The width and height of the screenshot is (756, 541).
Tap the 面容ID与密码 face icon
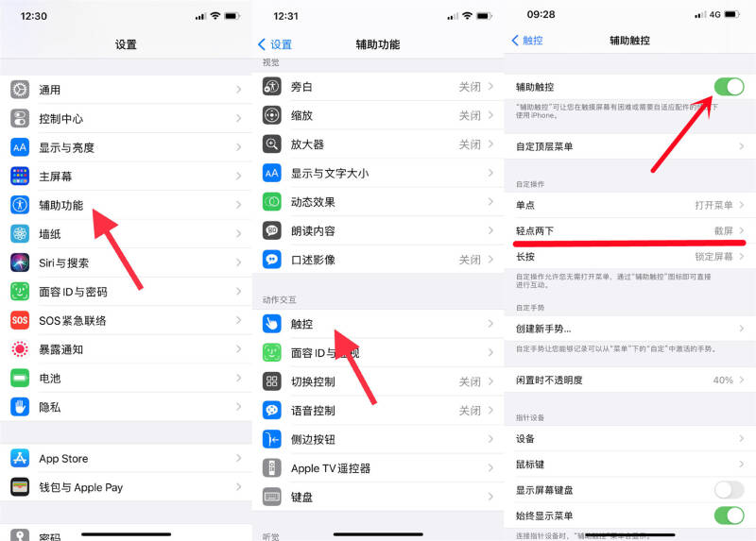20,292
